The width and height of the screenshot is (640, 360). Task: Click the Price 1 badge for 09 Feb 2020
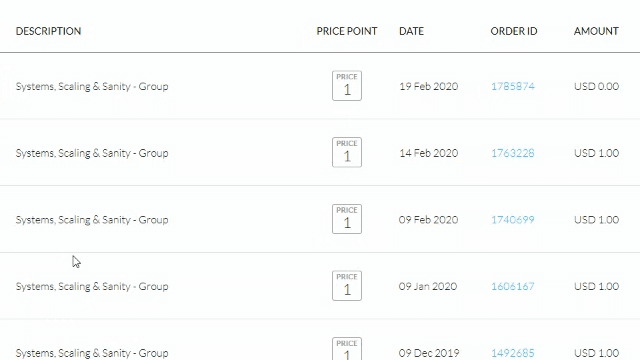coord(347,219)
